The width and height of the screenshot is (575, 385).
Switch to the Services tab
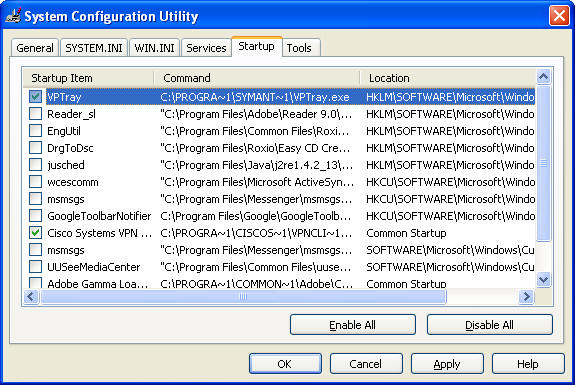[x=206, y=48]
